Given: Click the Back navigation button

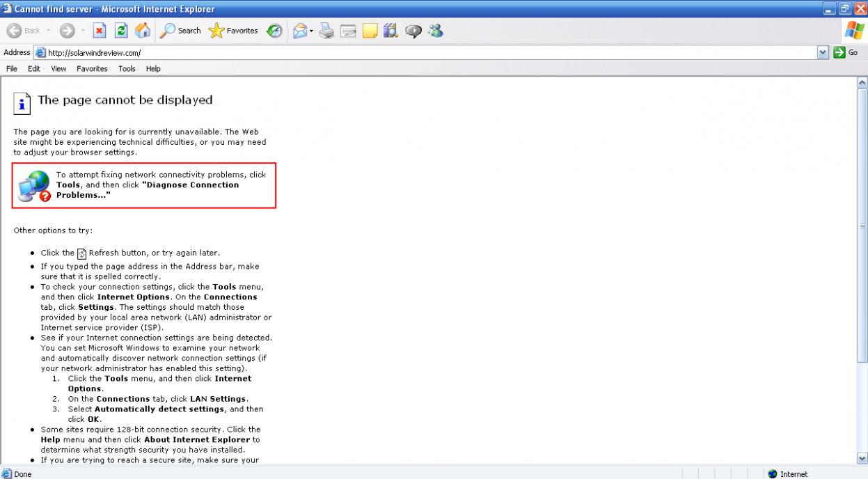Looking at the screenshot, I should [24, 31].
